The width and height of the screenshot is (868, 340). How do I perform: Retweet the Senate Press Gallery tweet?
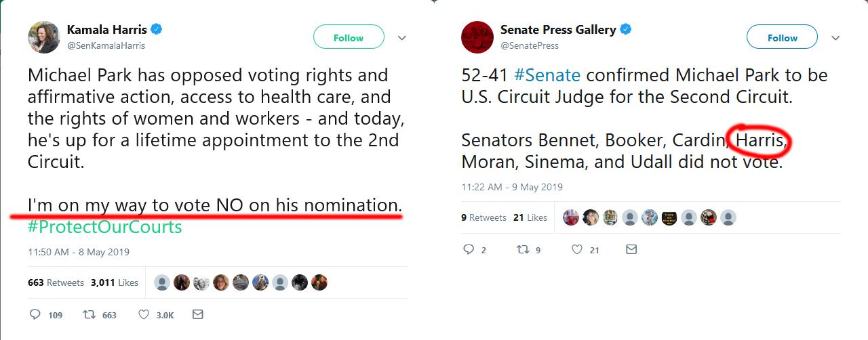[x=528, y=249]
